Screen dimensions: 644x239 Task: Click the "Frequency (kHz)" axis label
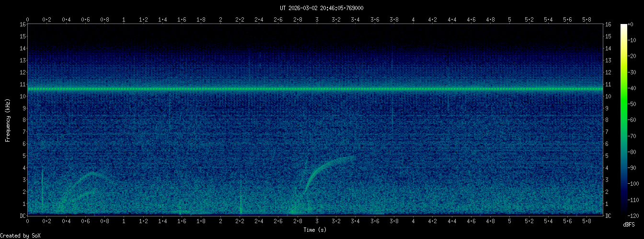pos(8,119)
